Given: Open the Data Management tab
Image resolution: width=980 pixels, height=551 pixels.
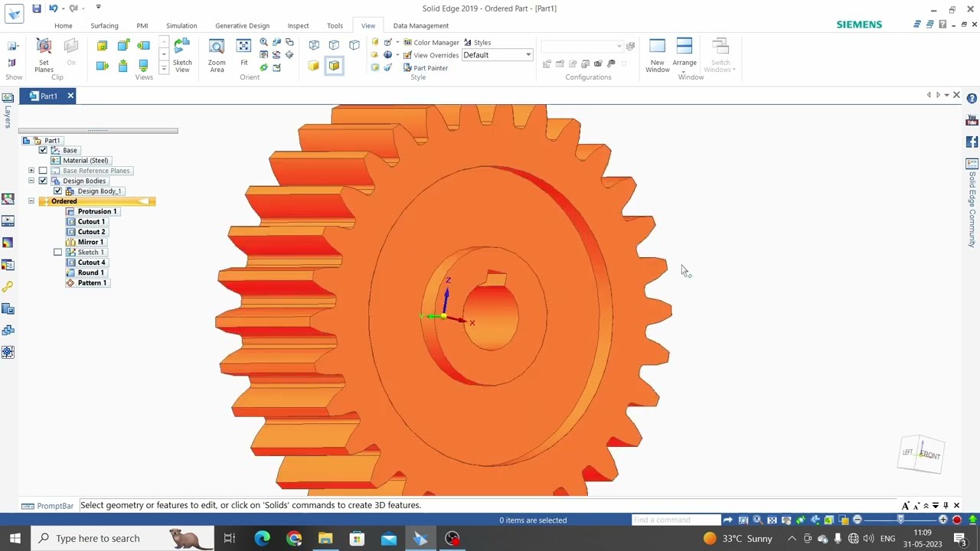Looking at the screenshot, I should [x=421, y=25].
